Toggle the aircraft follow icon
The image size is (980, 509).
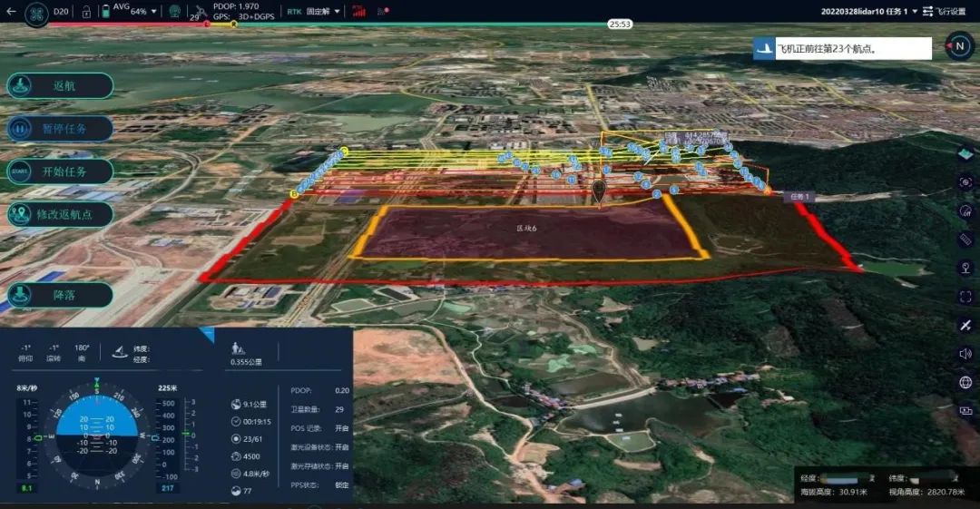point(965,325)
